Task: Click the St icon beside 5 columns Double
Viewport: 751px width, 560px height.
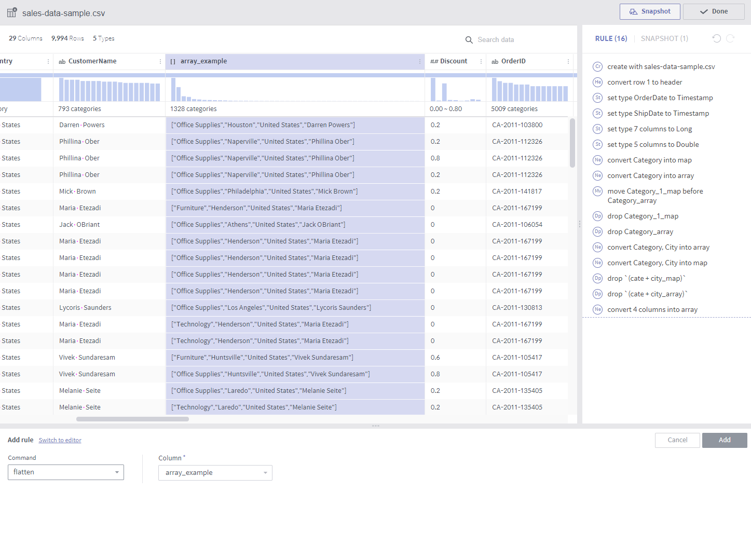Action: 598,144
